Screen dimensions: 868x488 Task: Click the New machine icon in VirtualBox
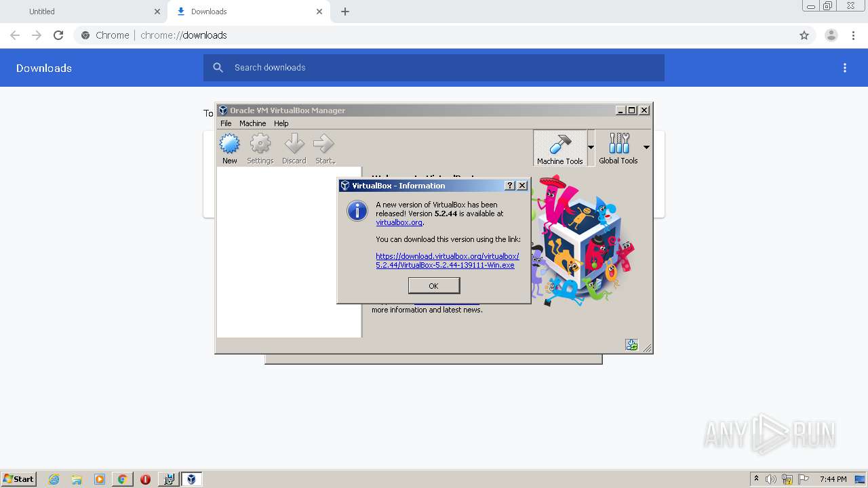tap(230, 148)
